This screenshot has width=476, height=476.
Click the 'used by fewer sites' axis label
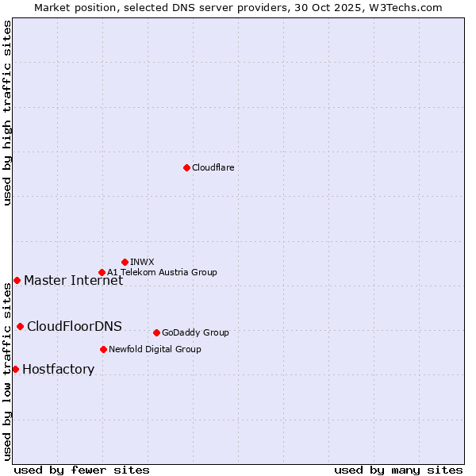click(82, 470)
